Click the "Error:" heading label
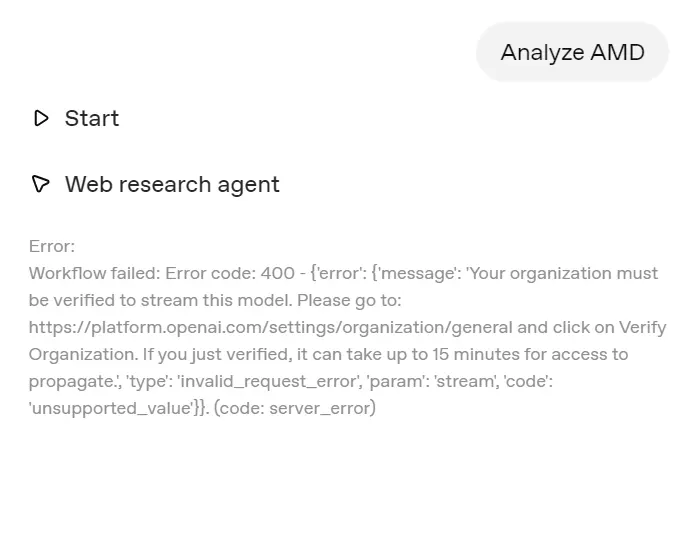Image resolution: width=686 pixels, height=553 pixels. coord(52,246)
